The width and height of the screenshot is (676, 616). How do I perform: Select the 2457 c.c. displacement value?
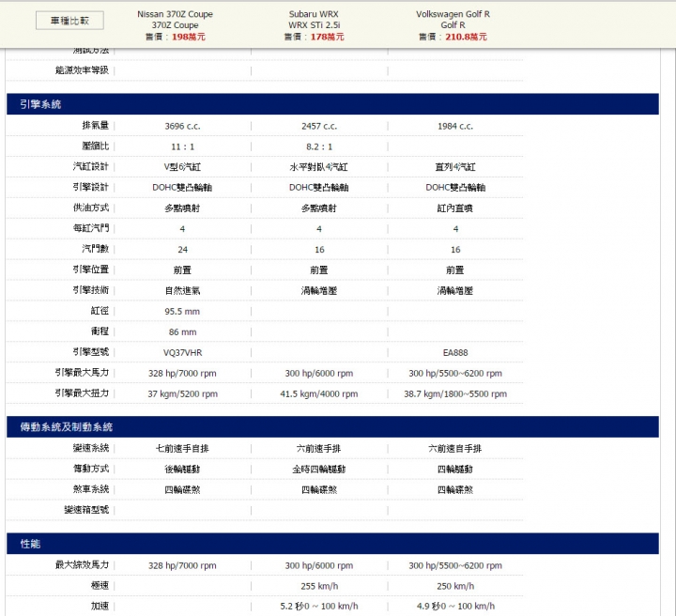coord(319,126)
